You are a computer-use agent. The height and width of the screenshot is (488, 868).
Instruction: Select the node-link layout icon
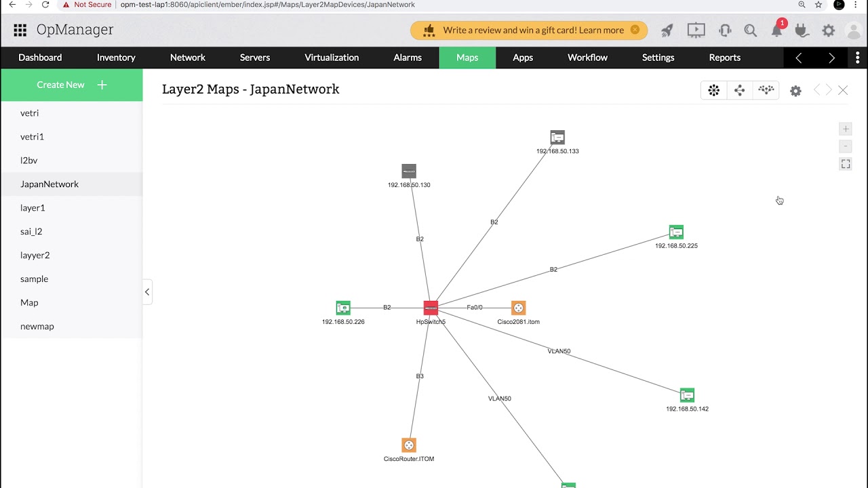coord(740,90)
